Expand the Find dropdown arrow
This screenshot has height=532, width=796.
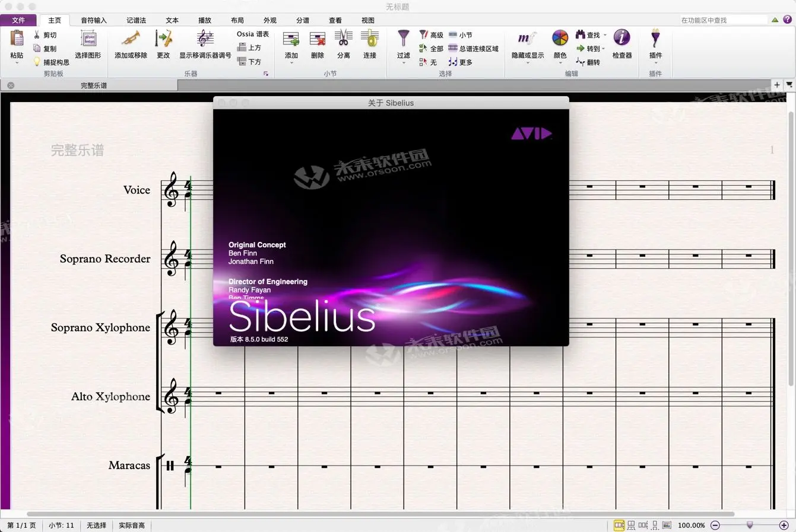pos(605,35)
